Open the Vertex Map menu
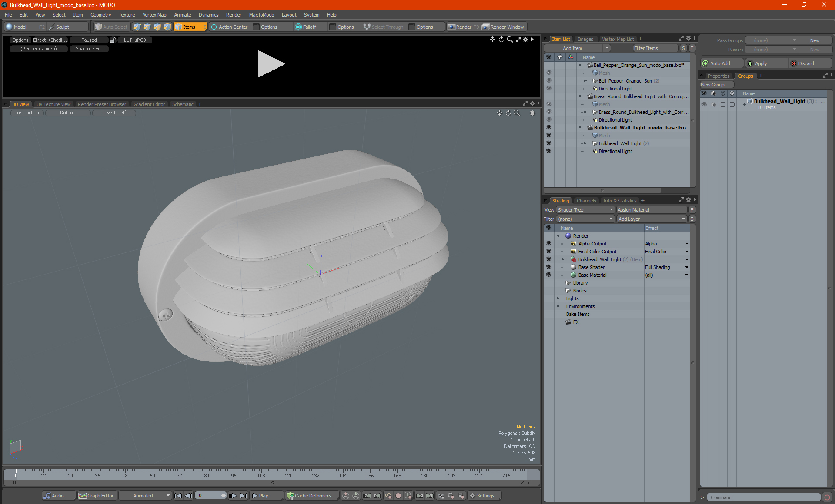The image size is (835, 504). (154, 15)
